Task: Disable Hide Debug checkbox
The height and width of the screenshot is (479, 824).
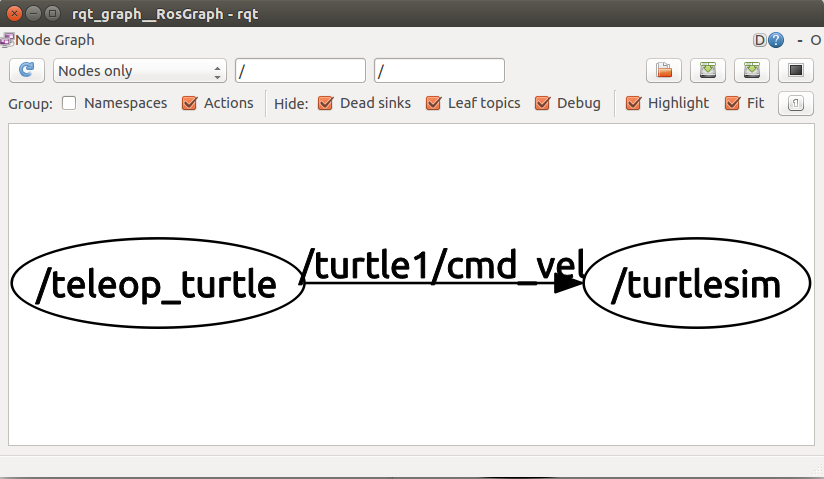Action: click(x=543, y=103)
